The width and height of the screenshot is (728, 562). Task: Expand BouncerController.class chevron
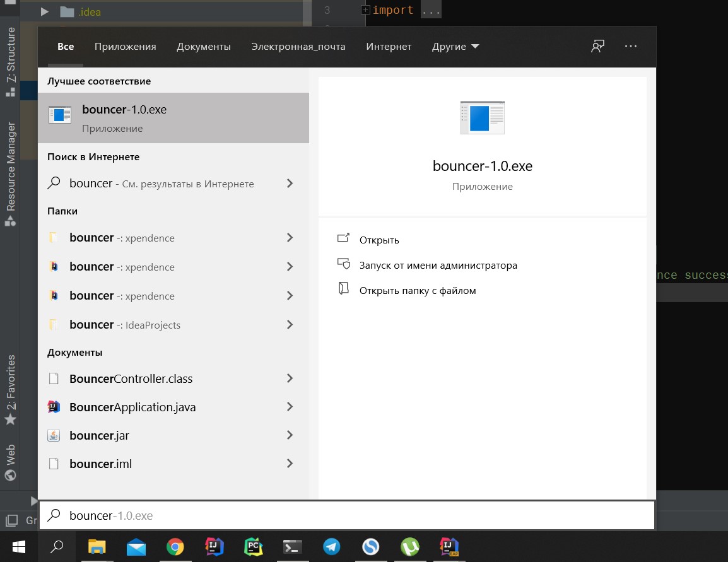click(x=290, y=378)
